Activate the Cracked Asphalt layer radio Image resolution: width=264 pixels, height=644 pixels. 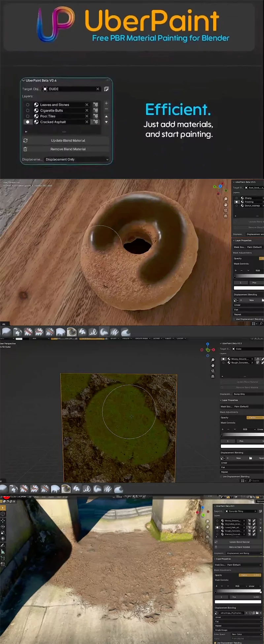pyautogui.click(x=28, y=122)
